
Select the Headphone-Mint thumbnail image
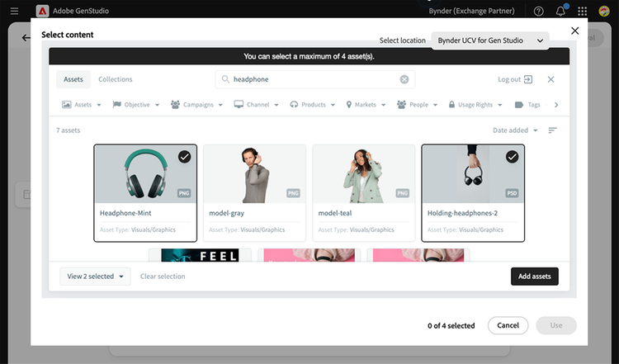point(145,174)
